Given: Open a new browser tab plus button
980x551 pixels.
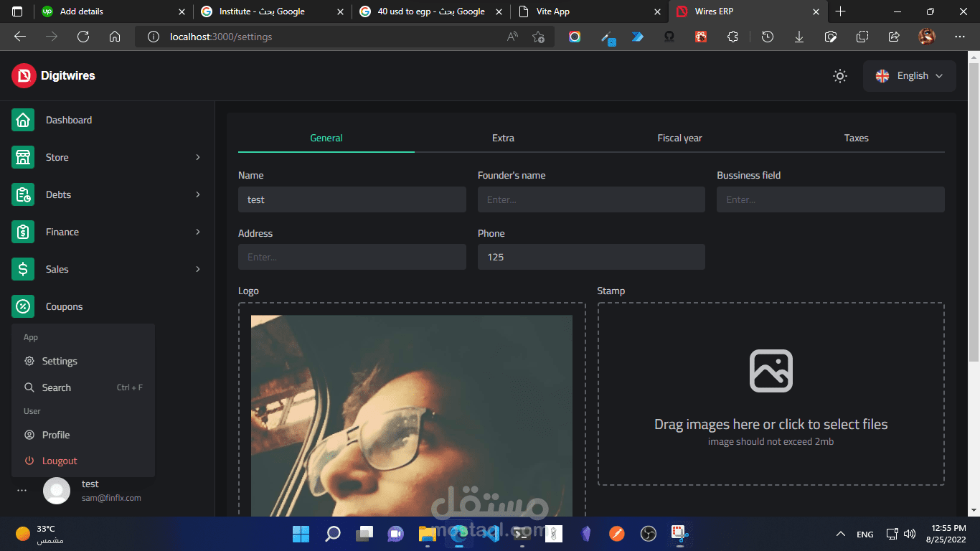Looking at the screenshot, I should pyautogui.click(x=841, y=11).
